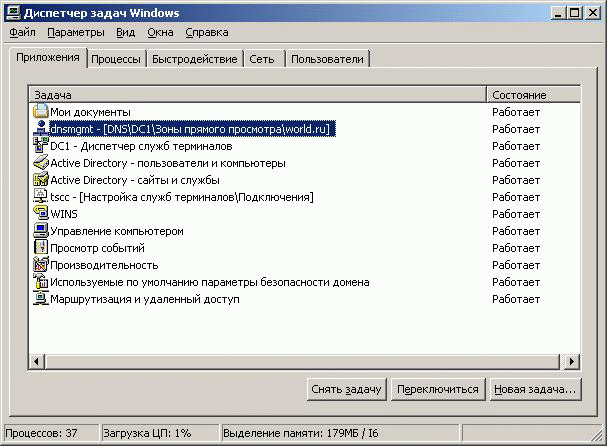This screenshot has width=607, height=446.
Task: Switch to the Быстродействие tab
Action: [x=195, y=59]
